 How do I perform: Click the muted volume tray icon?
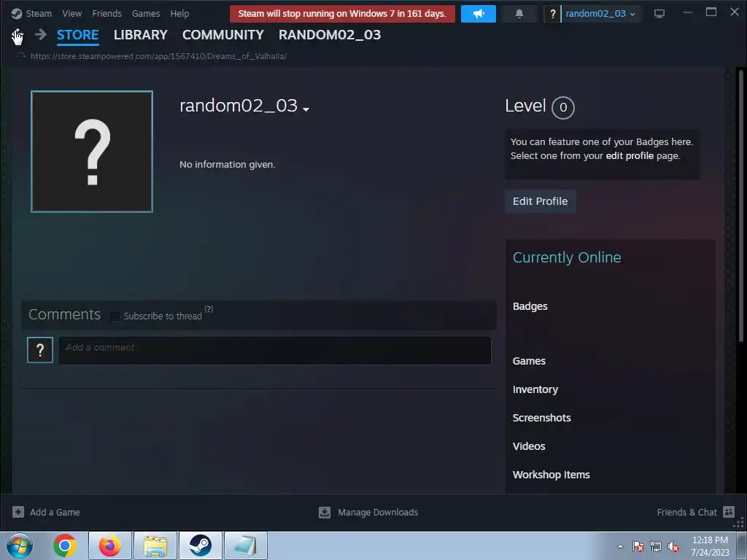[x=673, y=546]
